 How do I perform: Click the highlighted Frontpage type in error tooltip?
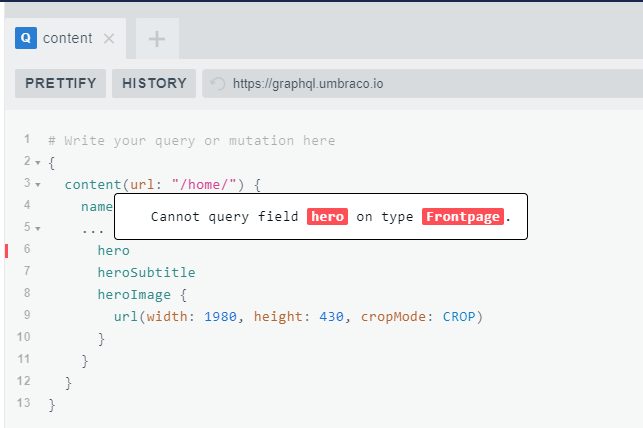pyautogui.click(x=463, y=216)
